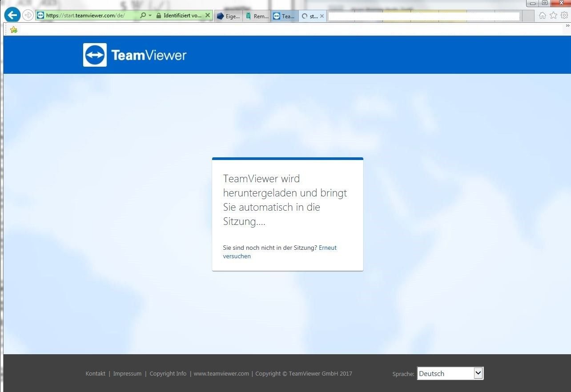This screenshot has height=392, width=571.
Task: Click 'Copyright © TeamViewer GmbH 2017' footer text
Action: click(304, 374)
